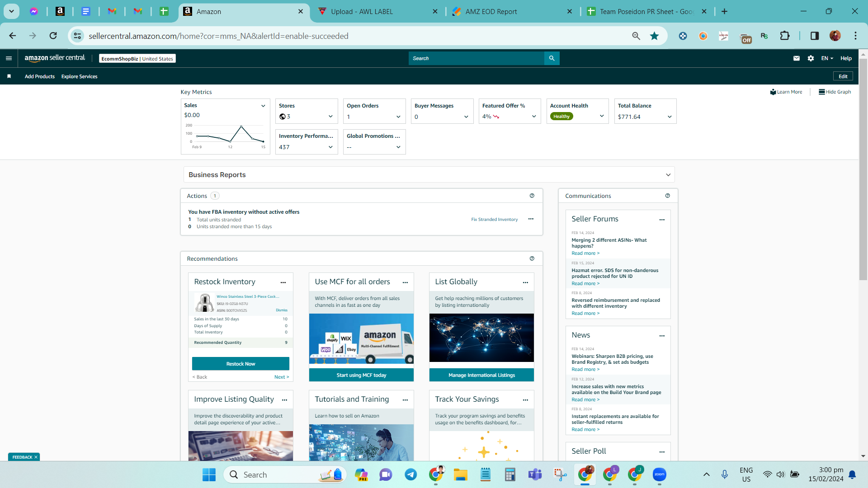Expand the Total Balance dropdown
Image resolution: width=868 pixels, height=488 pixels.
670,117
